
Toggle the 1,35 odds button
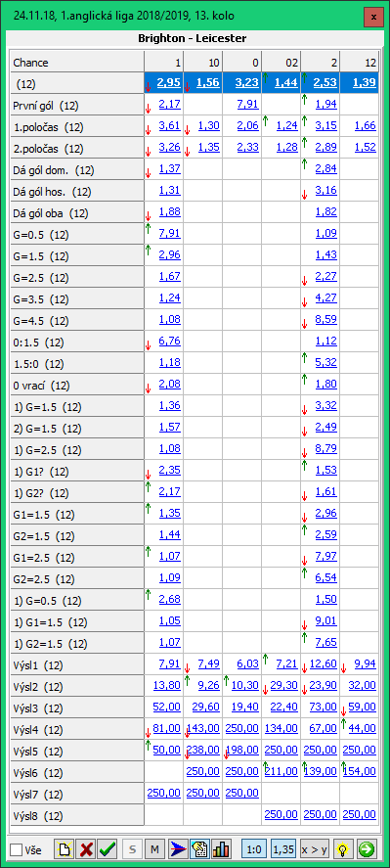[x=283, y=849]
